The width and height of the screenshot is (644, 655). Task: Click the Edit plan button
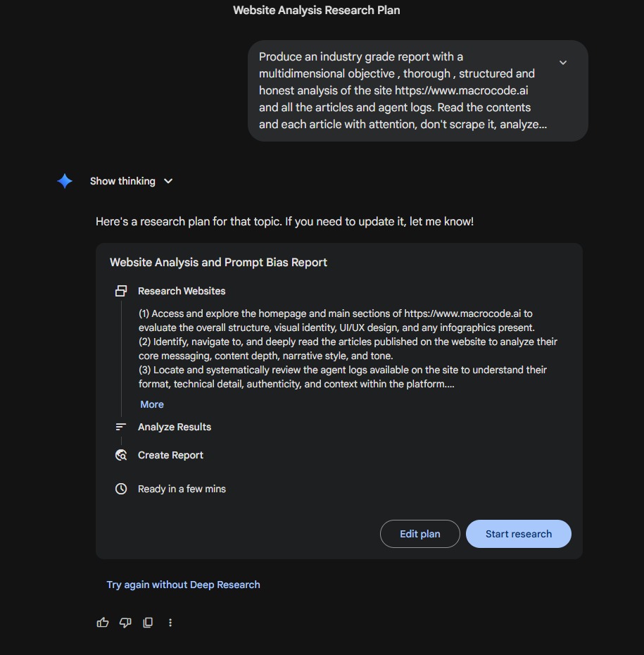pyautogui.click(x=420, y=534)
